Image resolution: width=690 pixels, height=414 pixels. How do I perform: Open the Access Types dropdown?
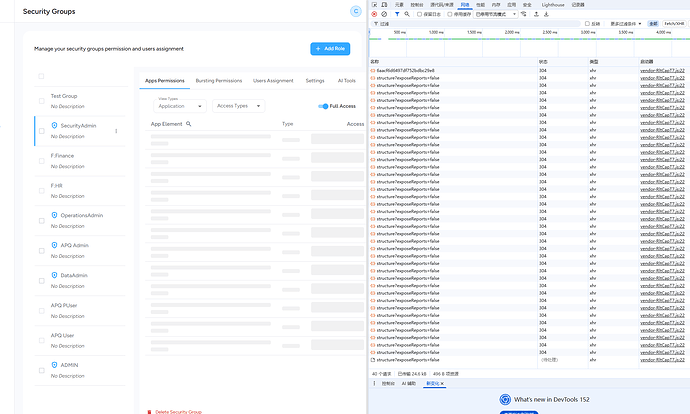pos(239,106)
